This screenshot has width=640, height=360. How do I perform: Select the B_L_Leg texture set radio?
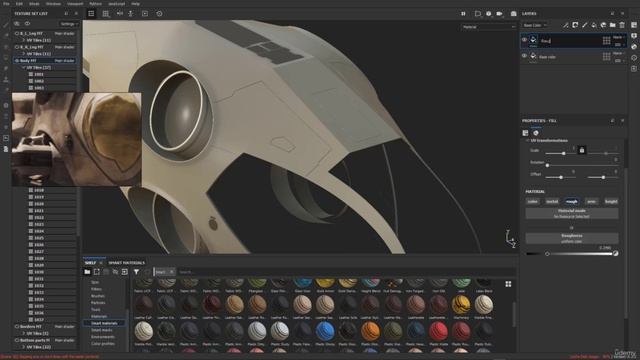(17, 33)
